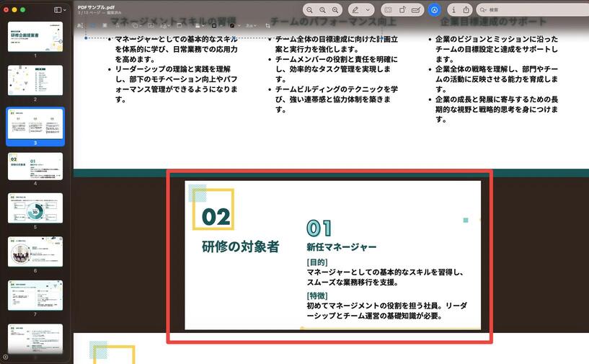
Task: Click the note markup tool icon
Action: 180,25
